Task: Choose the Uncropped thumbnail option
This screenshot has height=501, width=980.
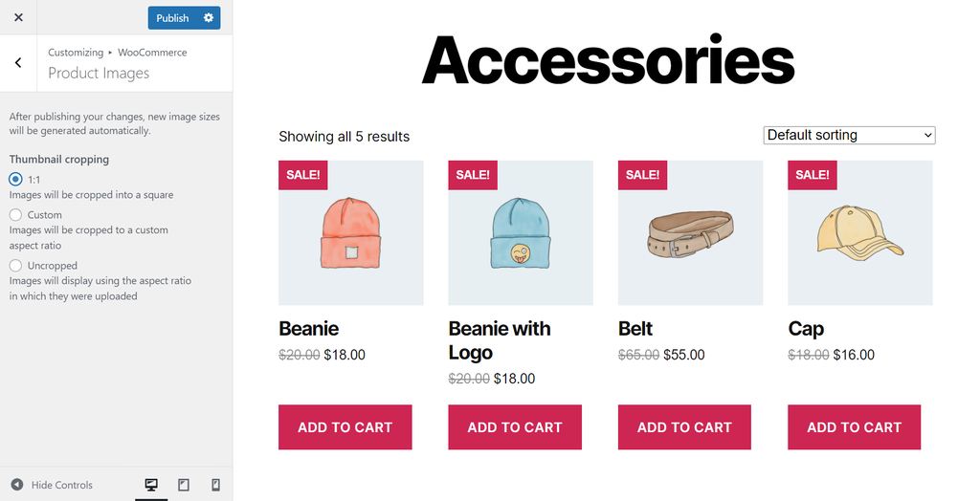Action: (15, 266)
